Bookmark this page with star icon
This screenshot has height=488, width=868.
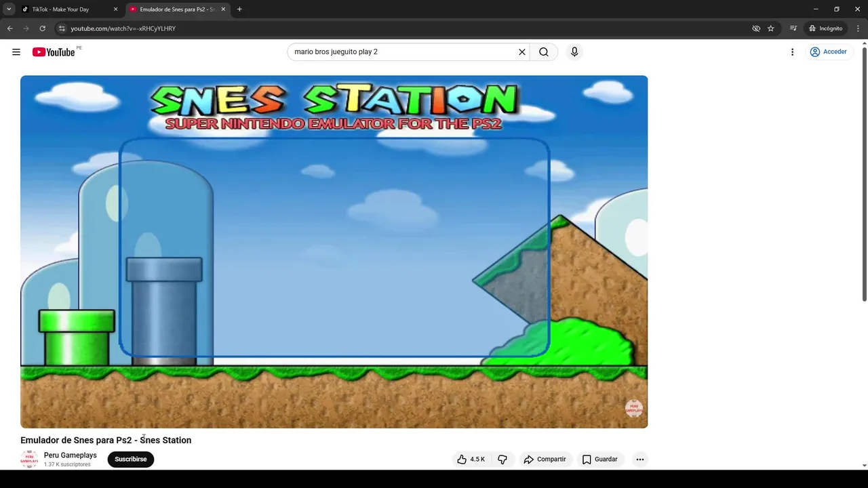point(771,28)
